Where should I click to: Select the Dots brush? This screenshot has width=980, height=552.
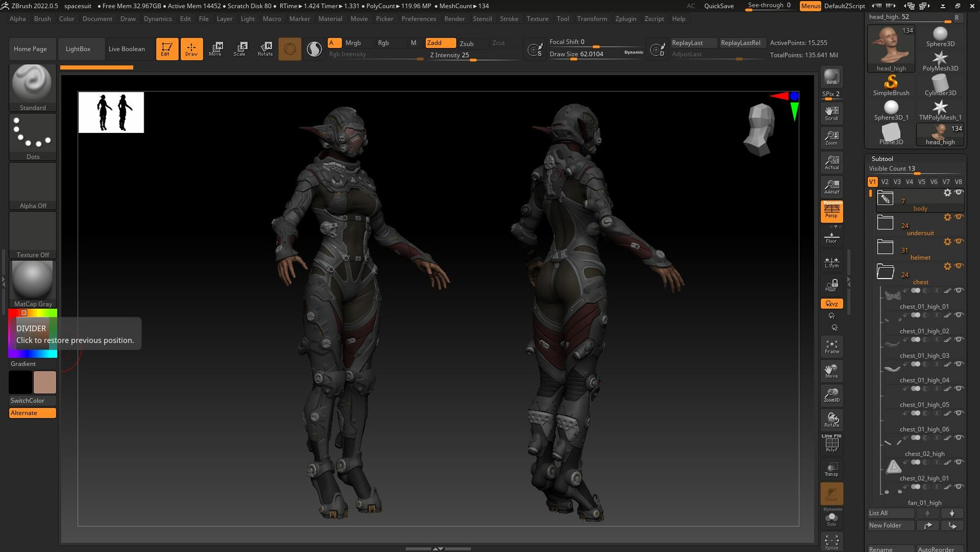tap(32, 135)
